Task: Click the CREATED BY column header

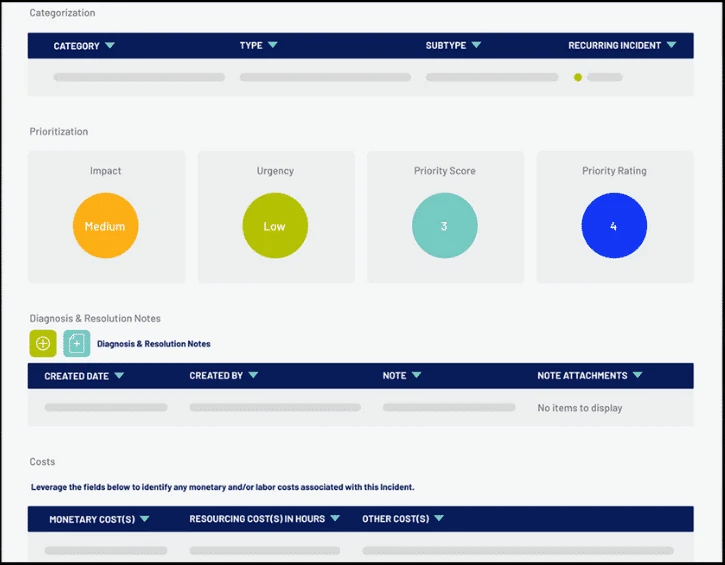Action: click(x=216, y=375)
